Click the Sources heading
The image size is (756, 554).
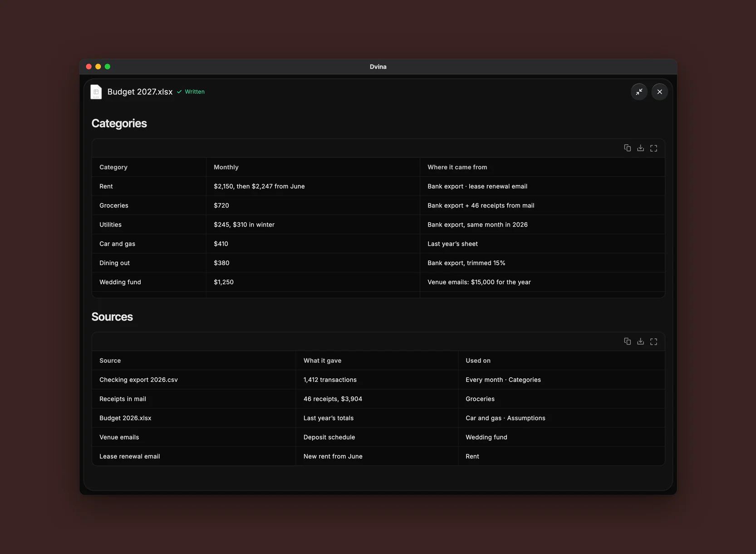click(x=112, y=317)
